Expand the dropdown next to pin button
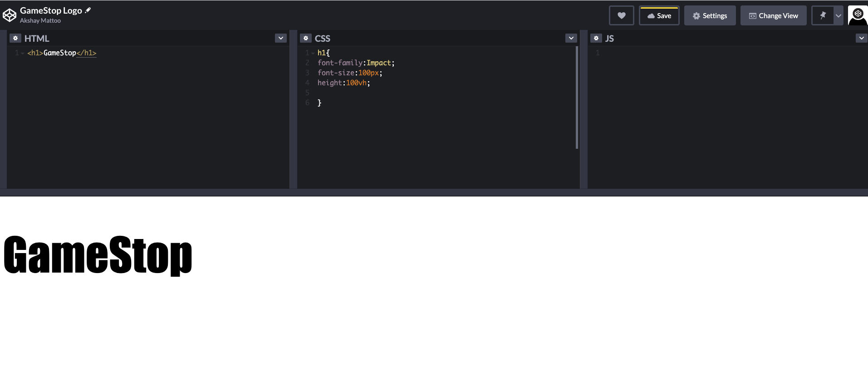The image size is (868, 371). pos(839,15)
